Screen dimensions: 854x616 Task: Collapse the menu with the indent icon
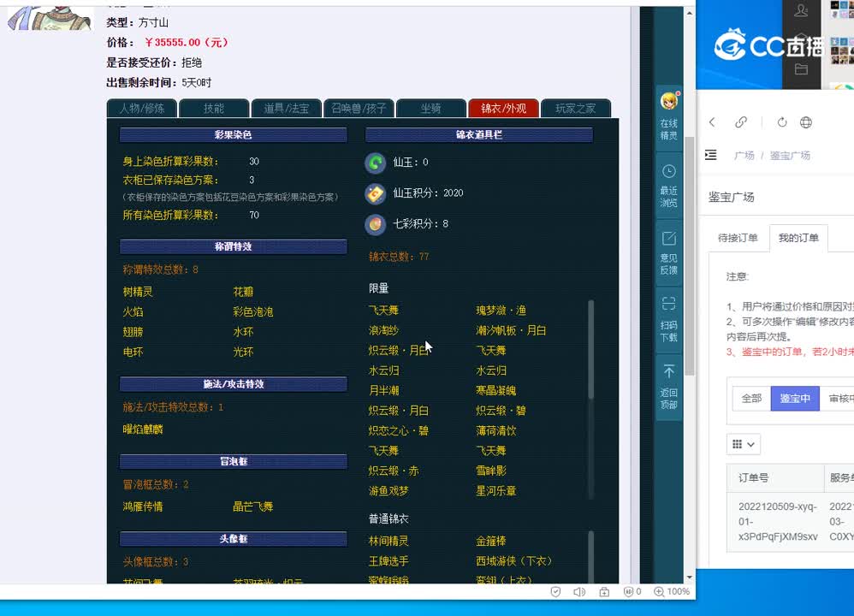tap(711, 155)
